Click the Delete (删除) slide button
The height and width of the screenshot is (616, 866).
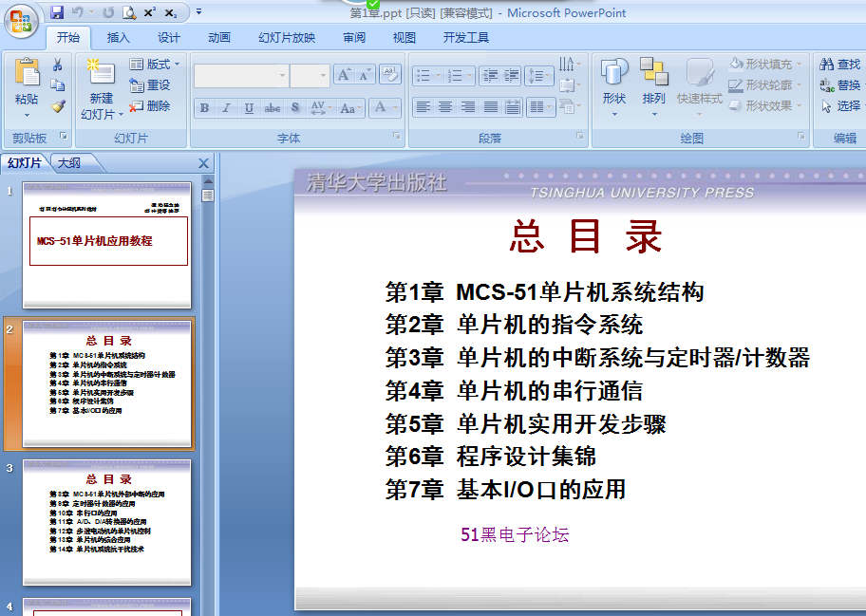pos(150,106)
